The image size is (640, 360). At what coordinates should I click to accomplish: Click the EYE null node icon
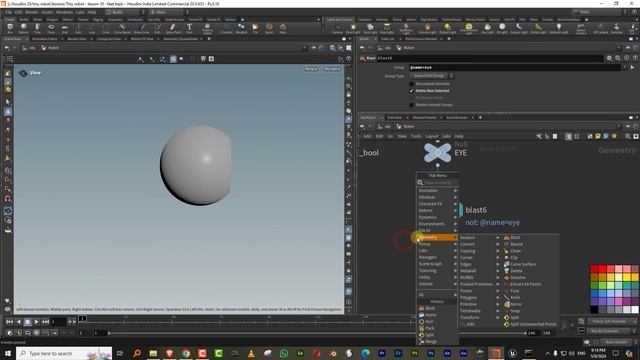tap(438, 153)
